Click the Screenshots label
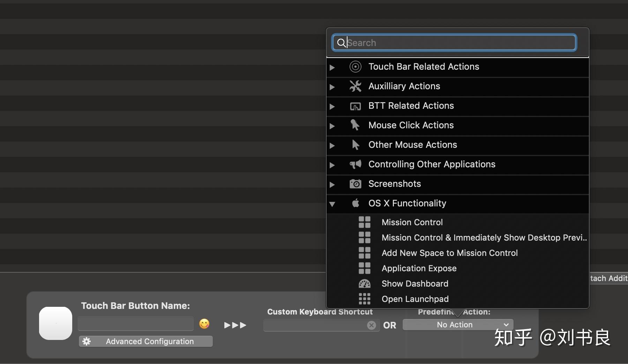This screenshot has width=628, height=364. 395,184
